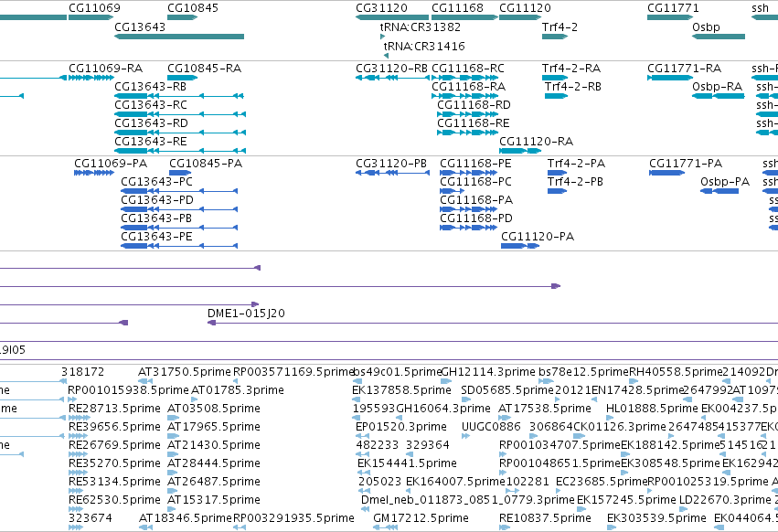Select EST 323674 label
The image size is (778, 532).
coord(91,518)
